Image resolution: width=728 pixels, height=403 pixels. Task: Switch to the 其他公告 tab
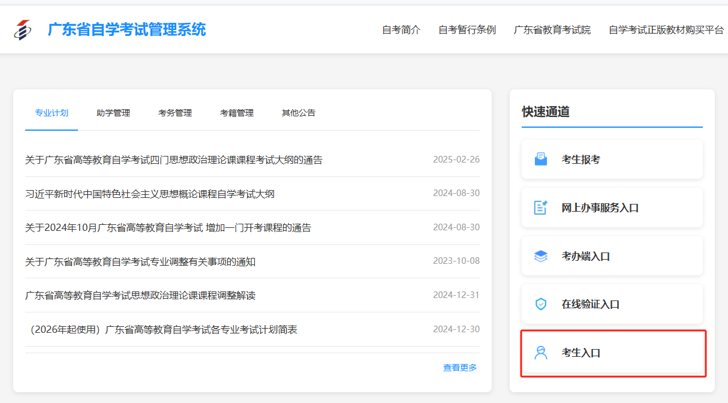(x=298, y=113)
